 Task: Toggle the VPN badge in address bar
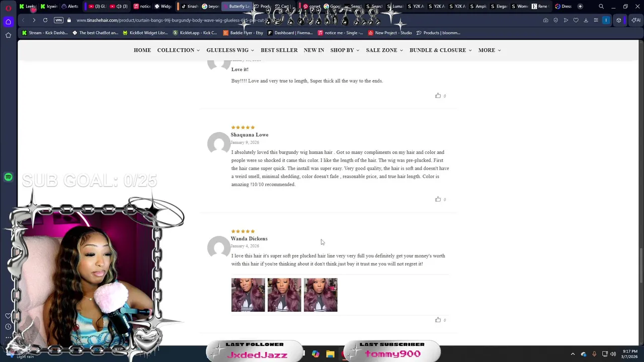coord(58,20)
